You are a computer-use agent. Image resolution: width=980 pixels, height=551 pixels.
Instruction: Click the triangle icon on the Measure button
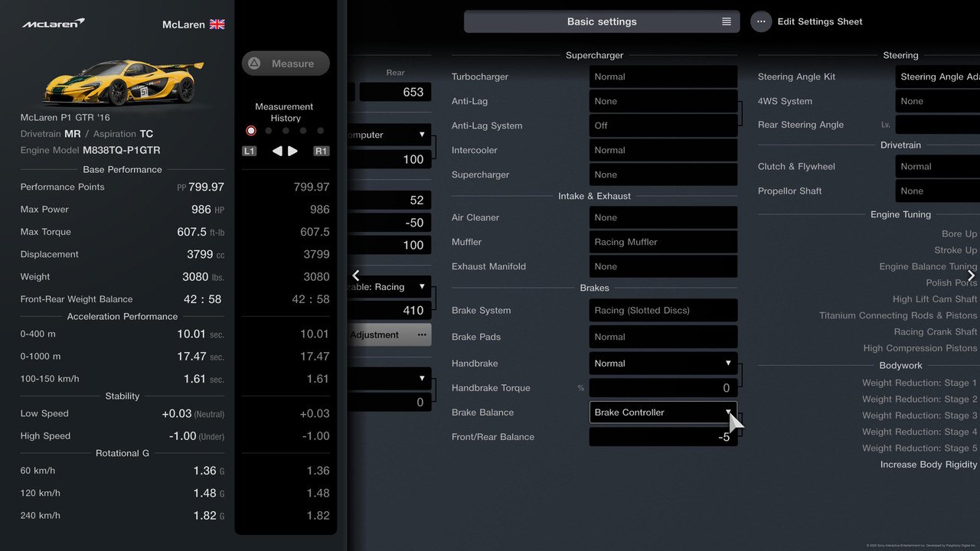[255, 64]
